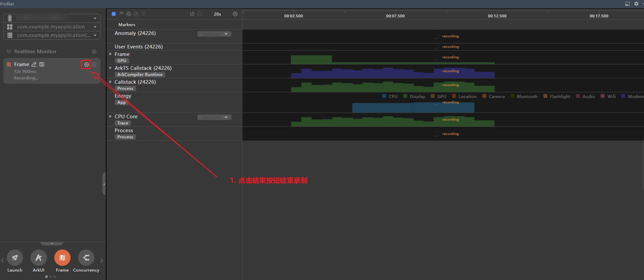This screenshot has height=280, width=644.
Task: Click the filter funnel icon in toolbar
Action: (x=143, y=14)
